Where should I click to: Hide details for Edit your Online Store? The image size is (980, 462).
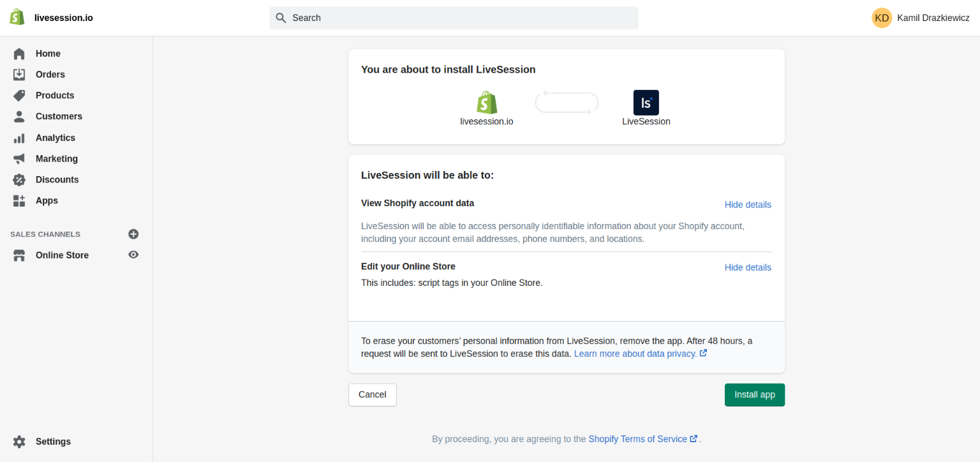click(748, 267)
